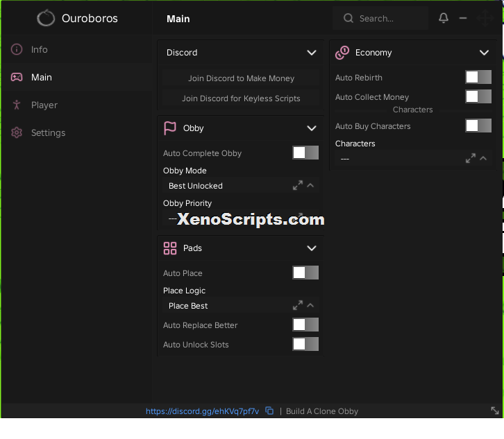Enable Auto Collect Money
This screenshot has height=439, width=504.
click(478, 96)
